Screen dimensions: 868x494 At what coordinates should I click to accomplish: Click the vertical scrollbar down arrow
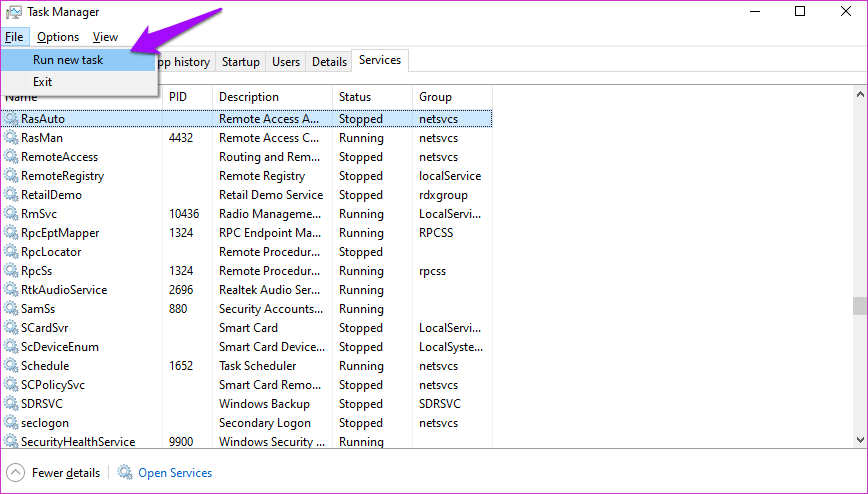coord(859,438)
